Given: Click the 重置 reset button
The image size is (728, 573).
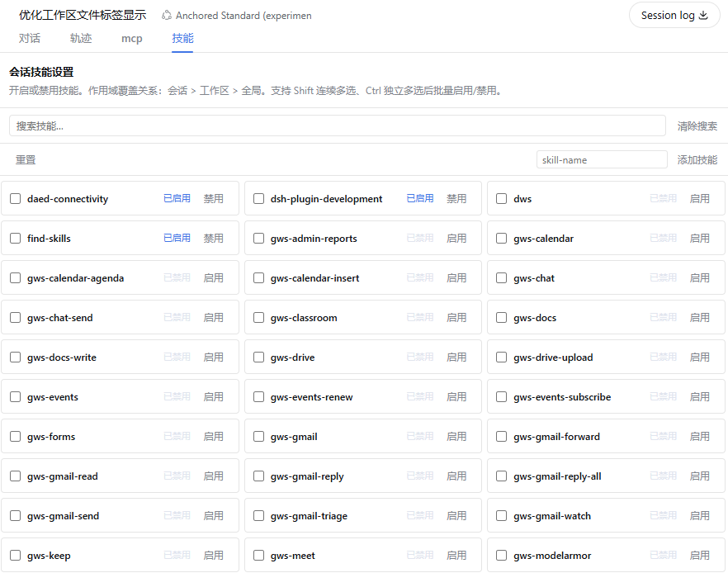Looking at the screenshot, I should [x=26, y=159].
